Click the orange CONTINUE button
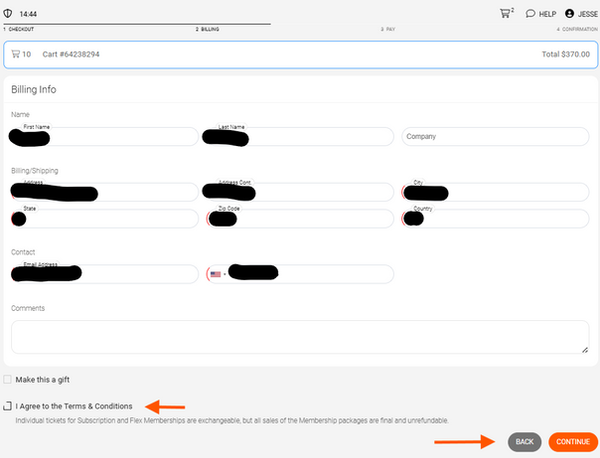Viewport: 600px width, 458px height. 573,442
